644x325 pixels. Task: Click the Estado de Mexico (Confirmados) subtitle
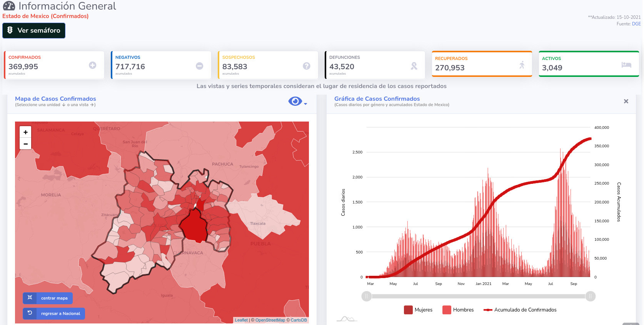pos(45,16)
